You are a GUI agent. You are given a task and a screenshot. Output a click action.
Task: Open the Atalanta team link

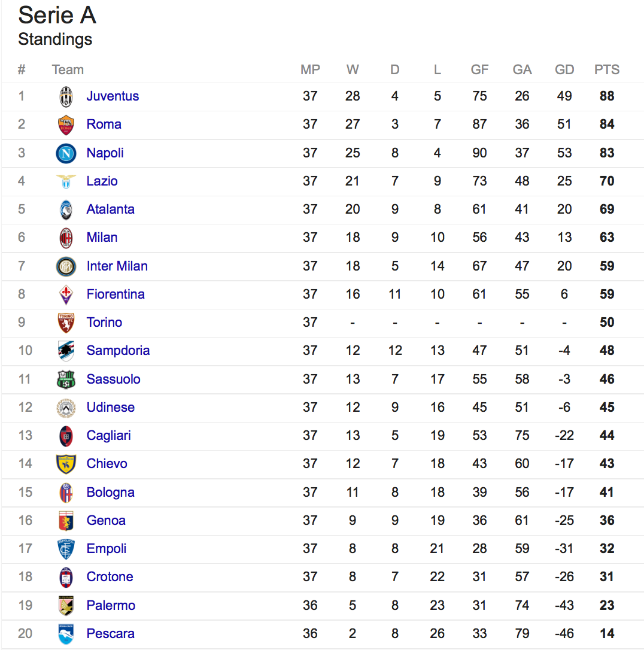pyautogui.click(x=110, y=209)
